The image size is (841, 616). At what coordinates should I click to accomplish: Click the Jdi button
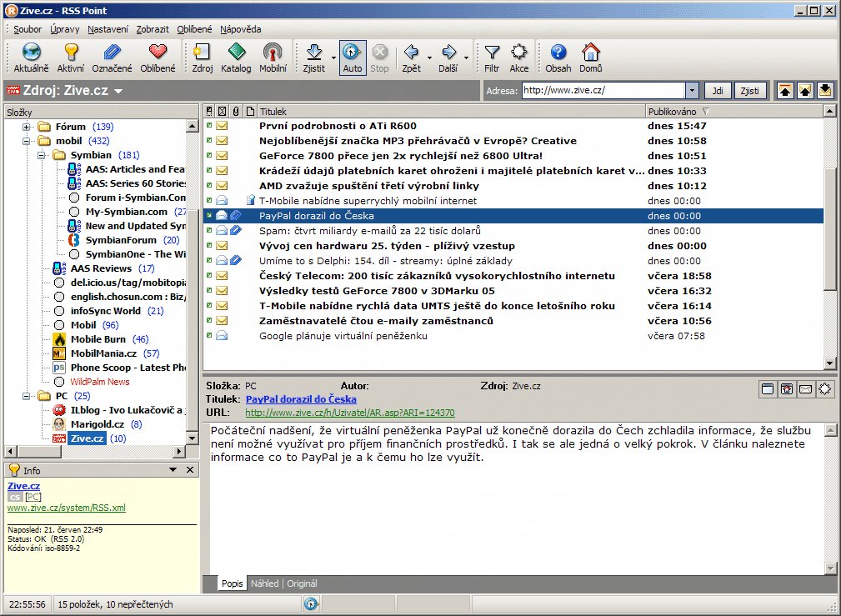pos(718,91)
